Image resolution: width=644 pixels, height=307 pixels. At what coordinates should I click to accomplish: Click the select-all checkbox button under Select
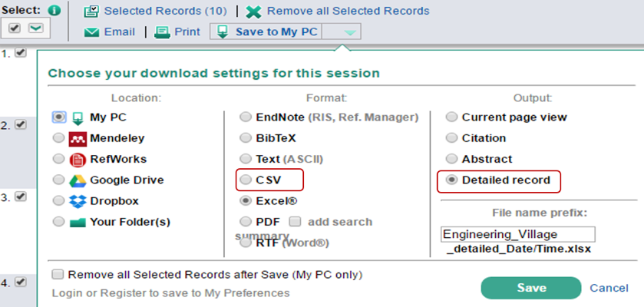(15, 28)
